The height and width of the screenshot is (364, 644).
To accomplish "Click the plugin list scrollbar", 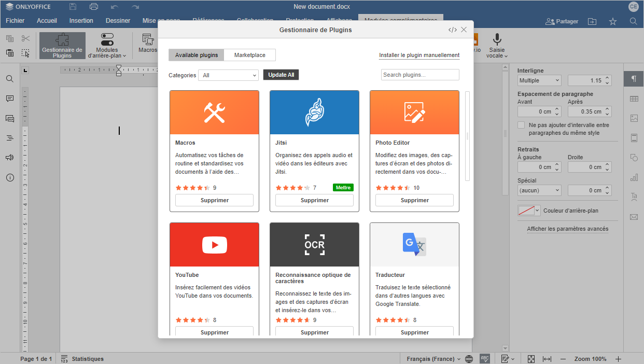I will [467, 136].
